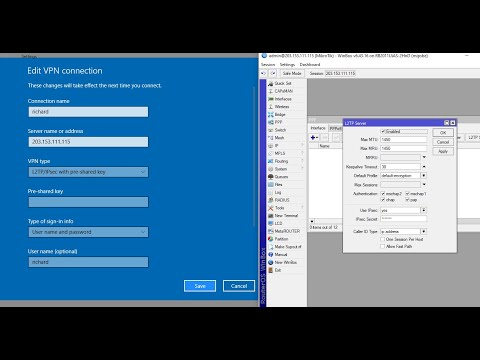This screenshot has height=360, width=480.
Task: Click the Pre-shared key field
Action: (88, 202)
